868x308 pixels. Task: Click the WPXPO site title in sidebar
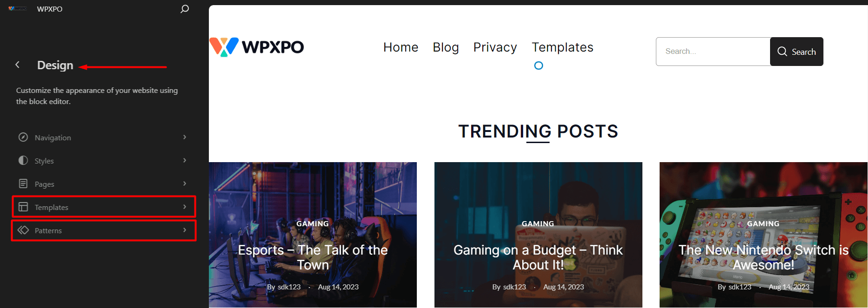pos(50,9)
